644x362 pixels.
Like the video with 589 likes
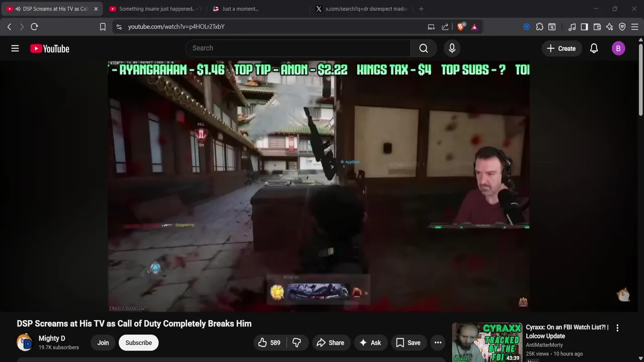click(x=269, y=343)
